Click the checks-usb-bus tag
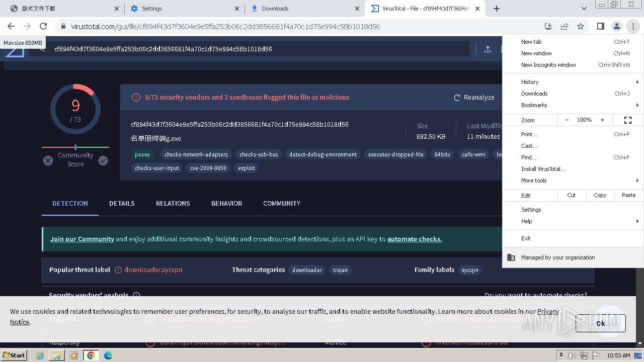Viewport: 644px width, 362px height. pyautogui.click(x=259, y=154)
